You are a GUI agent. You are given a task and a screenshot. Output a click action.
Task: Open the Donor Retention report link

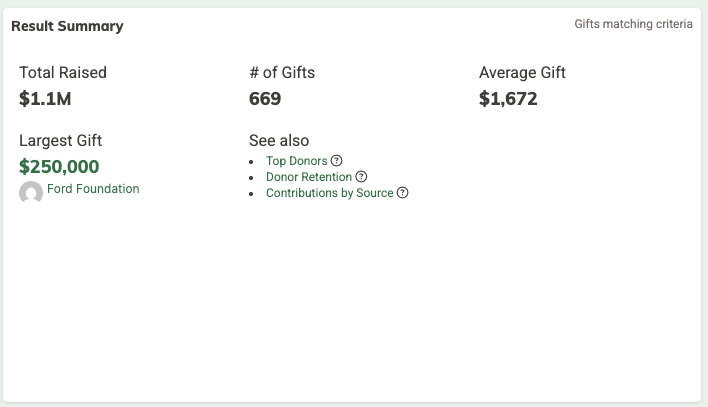tap(309, 177)
